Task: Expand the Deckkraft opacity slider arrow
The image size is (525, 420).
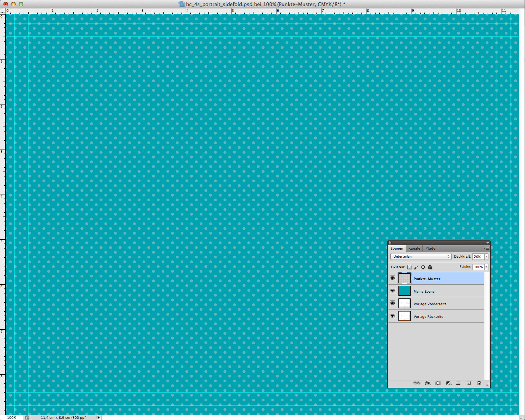Action: click(486, 257)
